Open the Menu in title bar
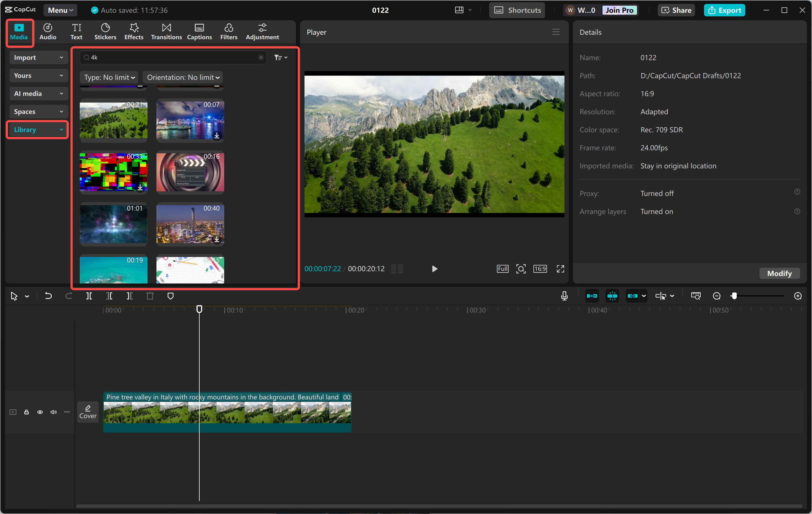The height and width of the screenshot is (514, 812). click(x=60, y=10)
